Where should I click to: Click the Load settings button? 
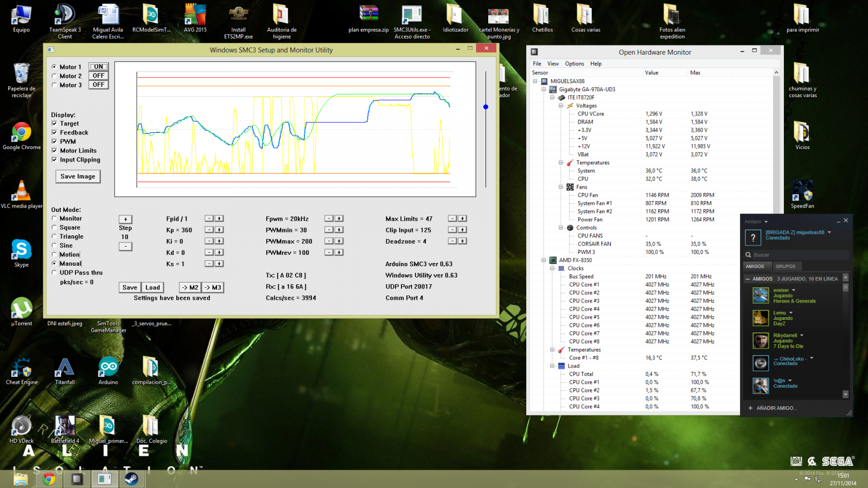point(152,287)
